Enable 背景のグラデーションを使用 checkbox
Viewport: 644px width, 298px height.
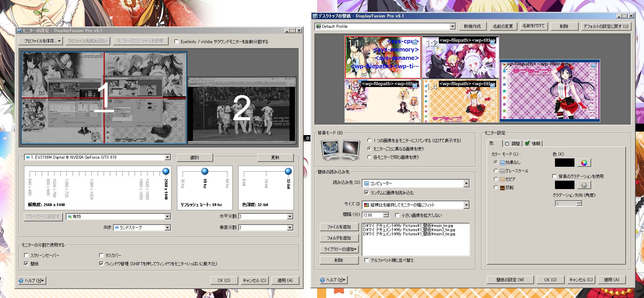pyautogui.click(x=554, y=176)
